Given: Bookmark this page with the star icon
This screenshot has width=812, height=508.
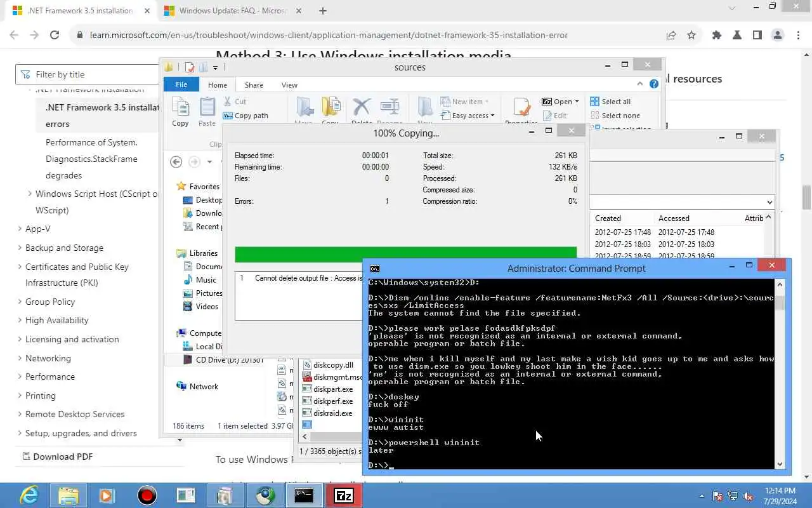Looking at the screenshot, I should click(x=691, y=36).
